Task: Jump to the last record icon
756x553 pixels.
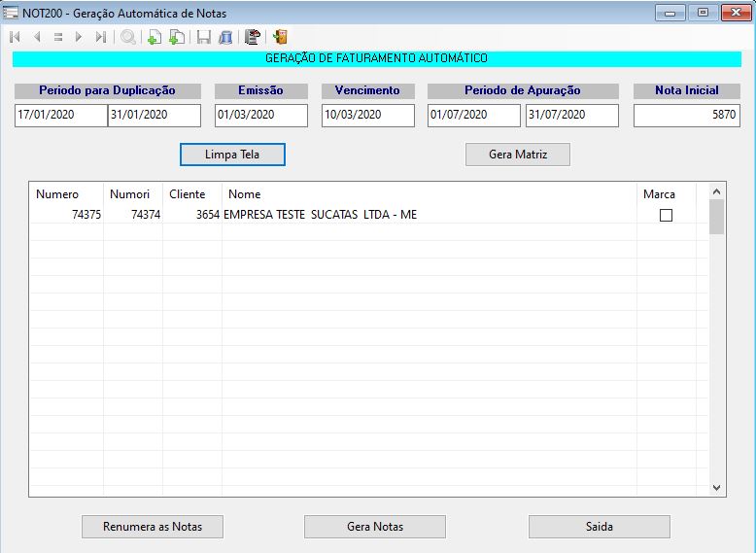Action: (x=100, y=37)
